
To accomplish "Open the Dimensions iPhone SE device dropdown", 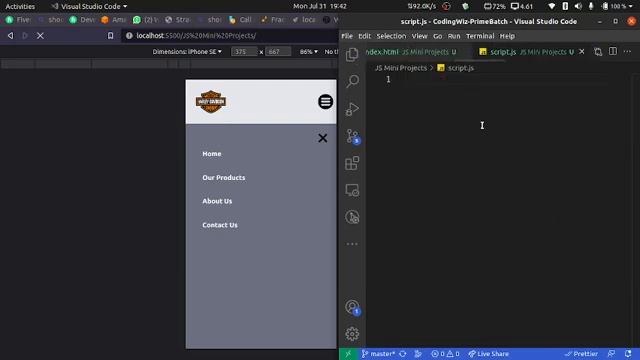I will click(187, 52).
